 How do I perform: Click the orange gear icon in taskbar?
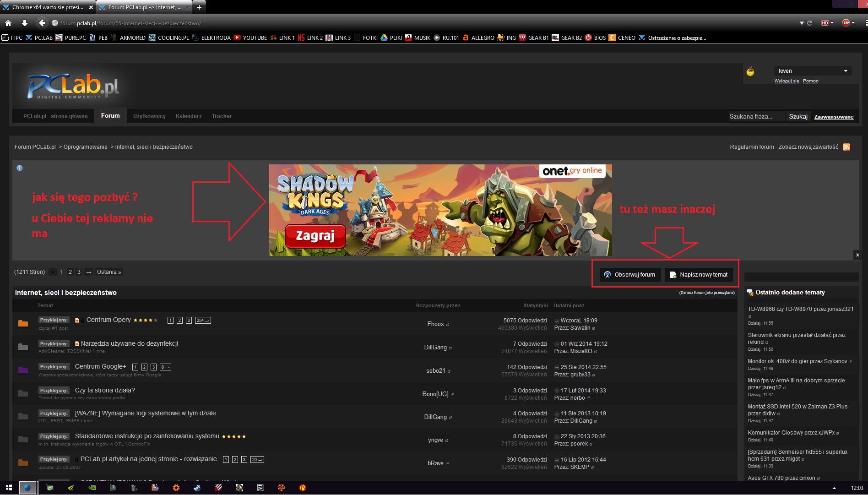(x=176, y=488)
